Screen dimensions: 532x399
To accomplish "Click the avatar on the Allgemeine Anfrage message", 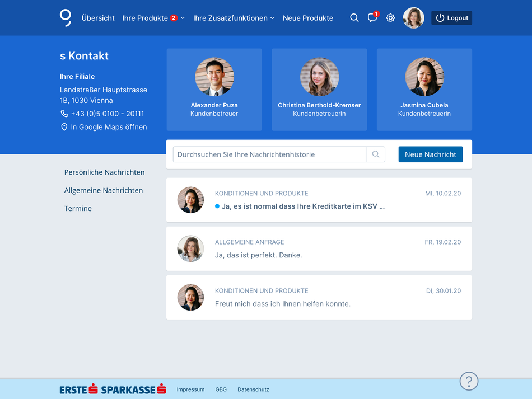I will tap(190, 248).
